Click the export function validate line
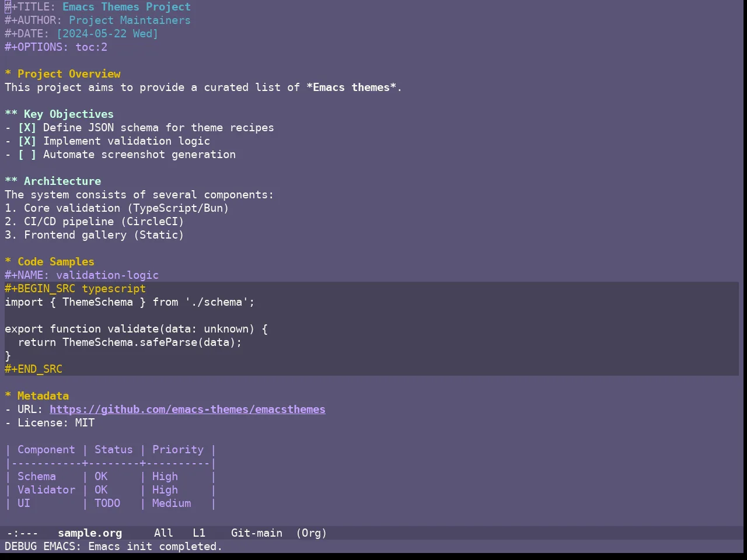This screenshot has width=747, height=560. pyautogui.click(x=136, y=329)
